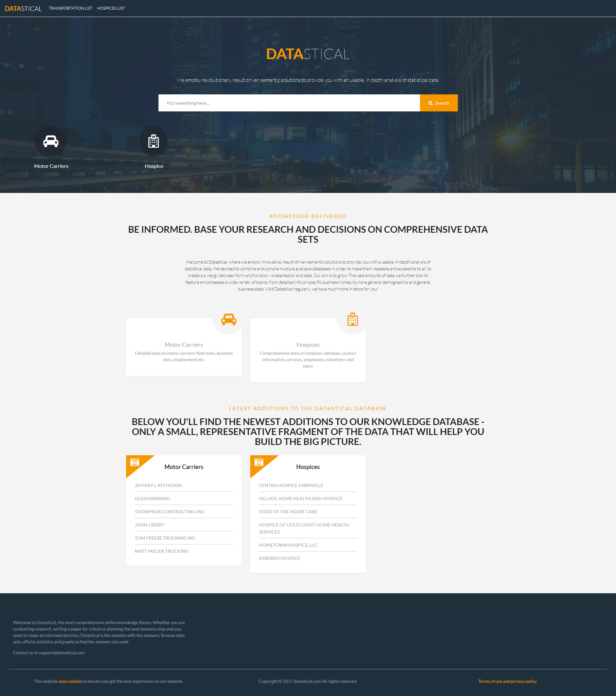The image size is (616, 696).
Task: Click the white hospital building Hospice icon
Action: click(x=153, y=141)
